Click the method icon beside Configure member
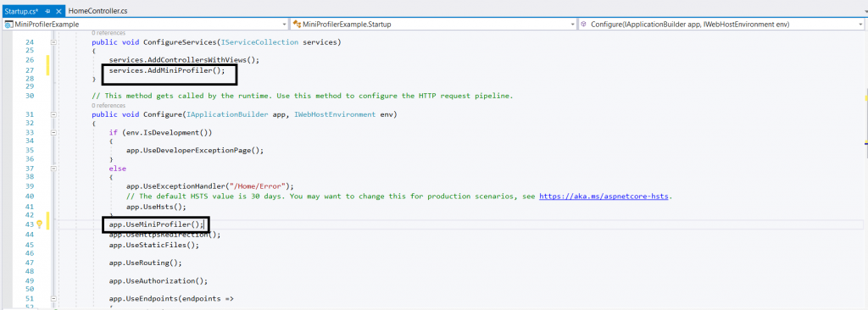The width and height of the screenshot is (868, 310). click(584, 25)
